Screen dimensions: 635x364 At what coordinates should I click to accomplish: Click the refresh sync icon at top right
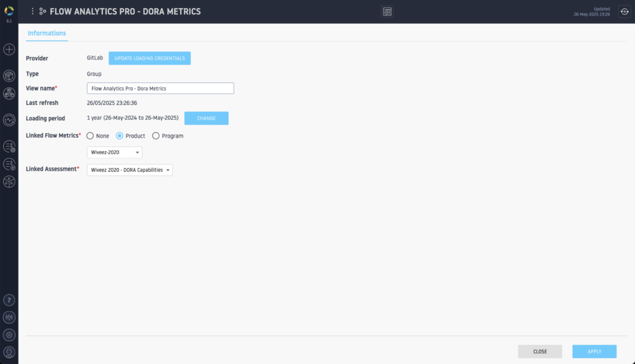624,11
